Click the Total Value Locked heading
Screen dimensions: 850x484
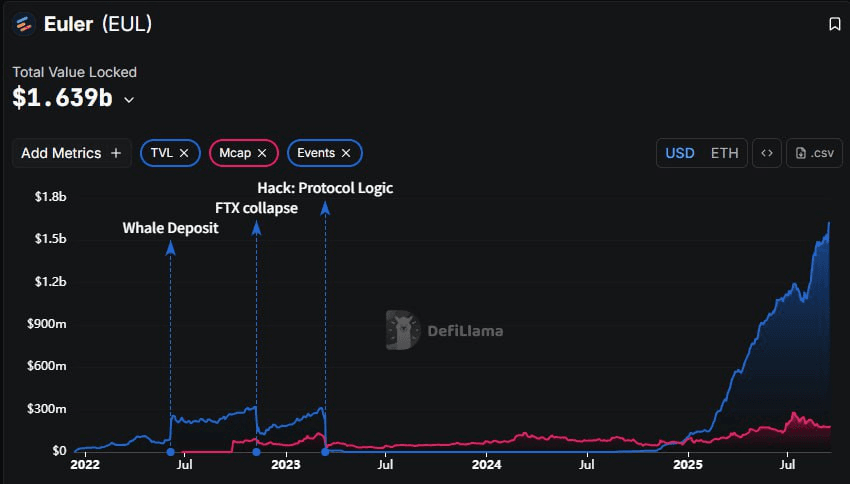pos(75,72)
